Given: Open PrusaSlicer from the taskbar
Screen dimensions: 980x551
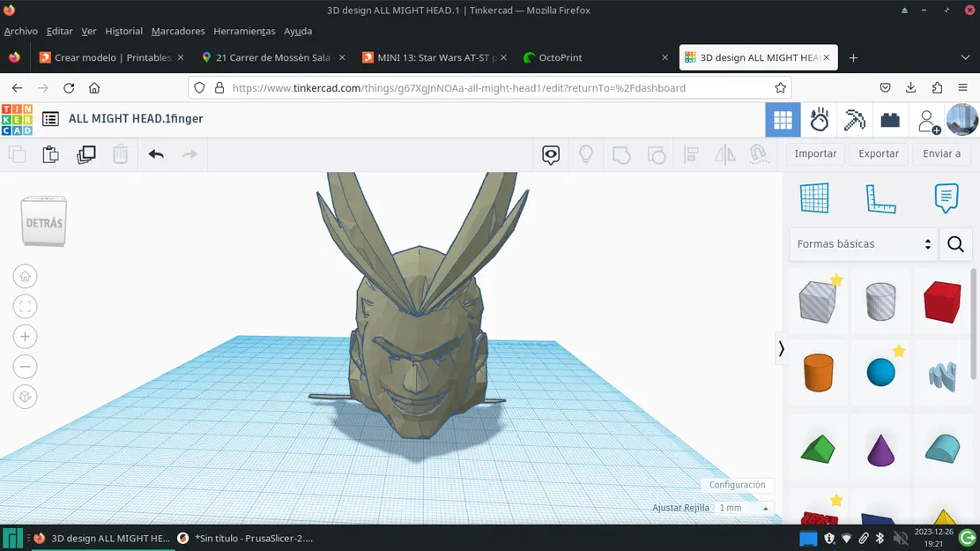Looking at the screenshot, I should (246, 538).
